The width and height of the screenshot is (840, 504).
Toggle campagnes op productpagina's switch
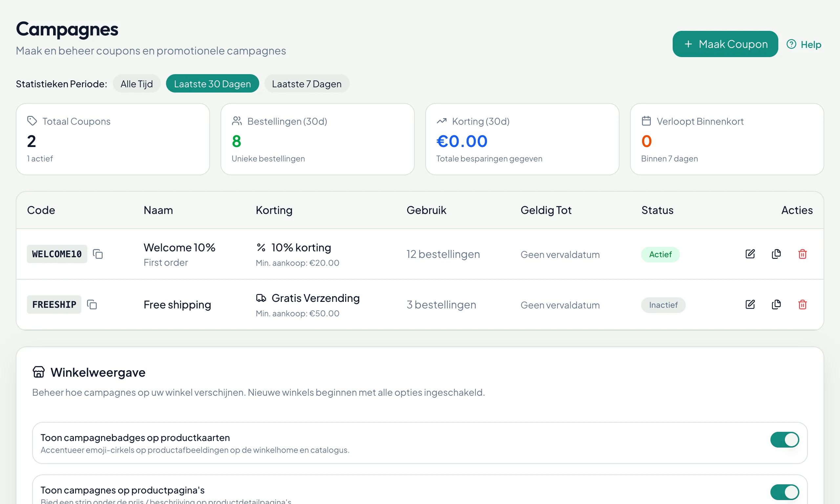click(784, 492)
